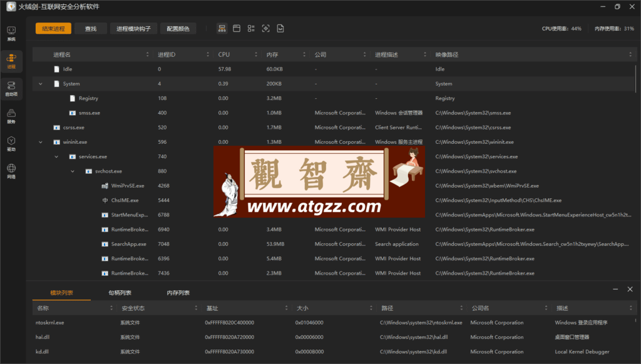
Task: Switch to 模块列表 tab
Action: click(x=62, y=293)
